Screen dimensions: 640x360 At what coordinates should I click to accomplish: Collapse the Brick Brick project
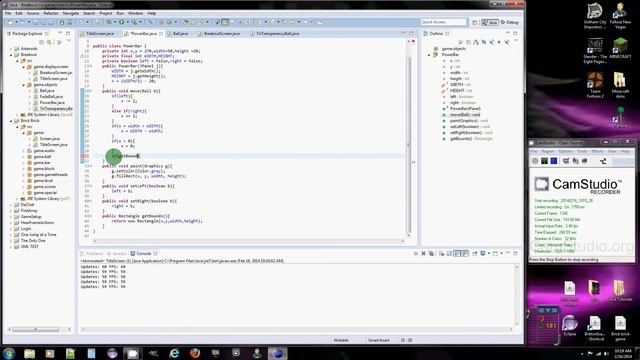tap(11, 121)
